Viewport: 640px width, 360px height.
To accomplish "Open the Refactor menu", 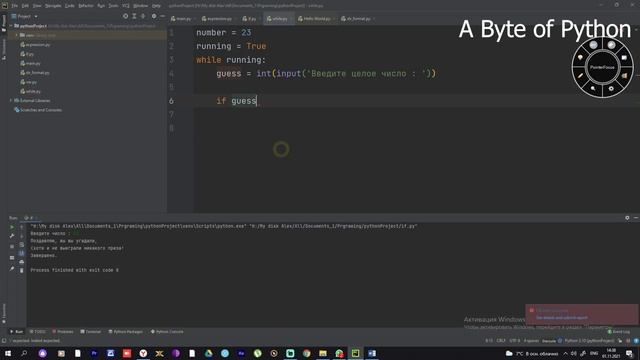I will [x=86, y=6].
